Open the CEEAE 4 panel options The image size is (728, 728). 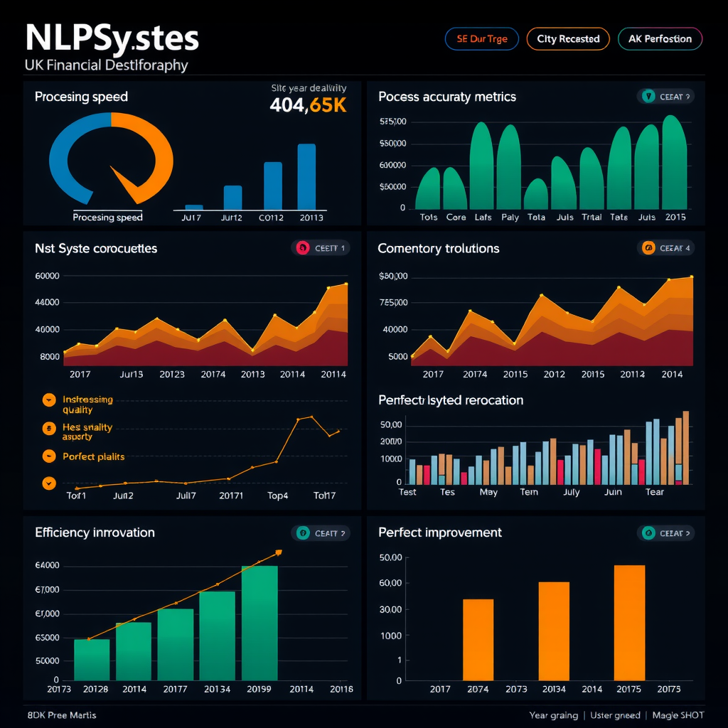(666, 248)
